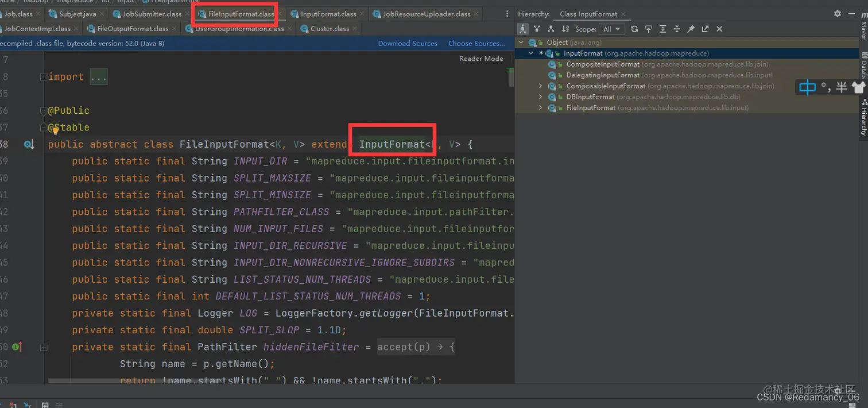Click the intention lightbulb icon in editor
This screenshot has height=408, width=868.
pyautogui.click(x=56, y=130)
